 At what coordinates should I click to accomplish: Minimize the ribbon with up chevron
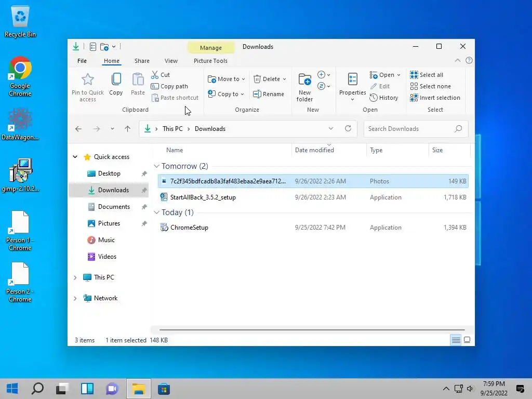coord(457,60)
